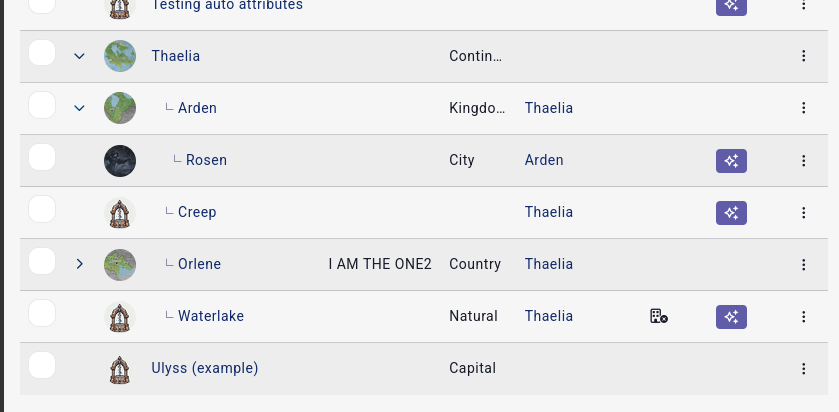
Task: Click the sparkle icon in Rosen row
Action: 731,160
